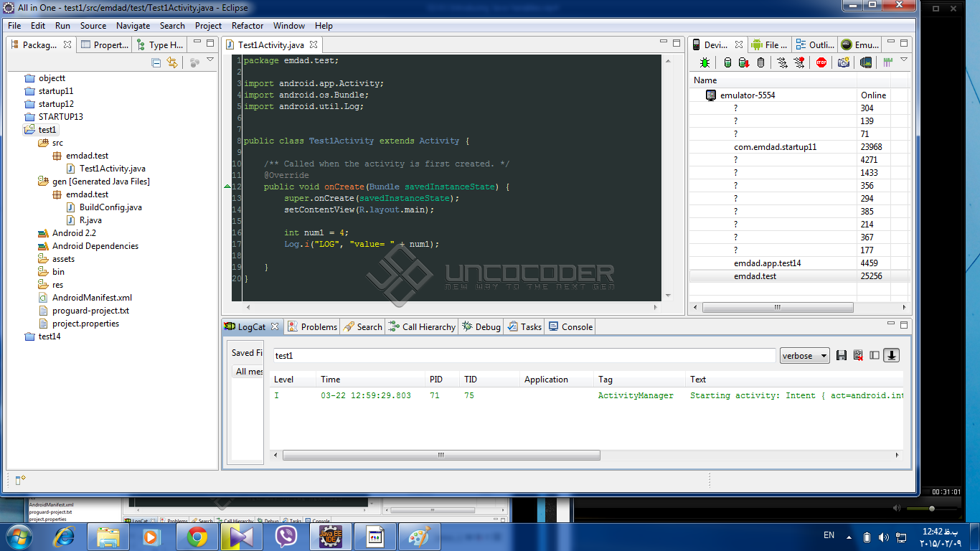Open Package Explorer view menu arrow
This screenshot has height=551, width=980.
pyautogui.click(x=210, y=60)
